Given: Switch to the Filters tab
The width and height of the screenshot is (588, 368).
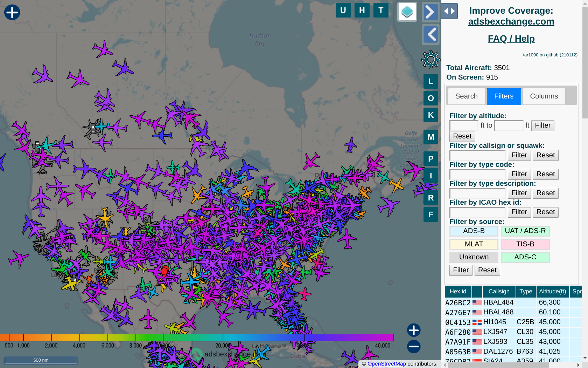Looking at the screenshot, I should coord(504,96).
